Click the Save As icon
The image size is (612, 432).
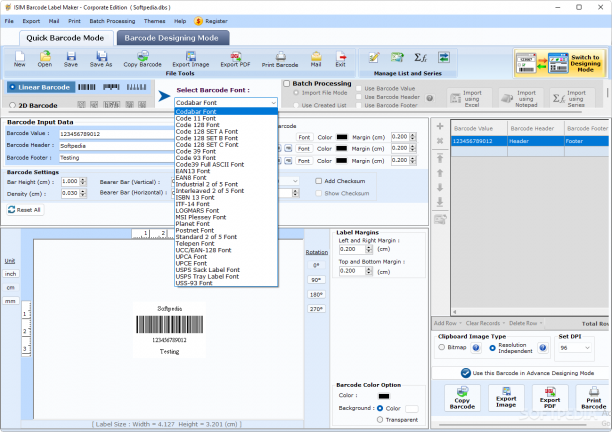(101, 59)
